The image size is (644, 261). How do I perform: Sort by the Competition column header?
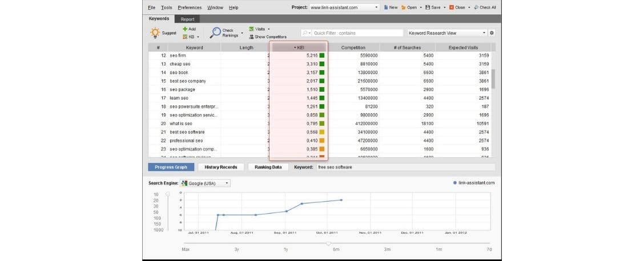click(x=353, y=47)
